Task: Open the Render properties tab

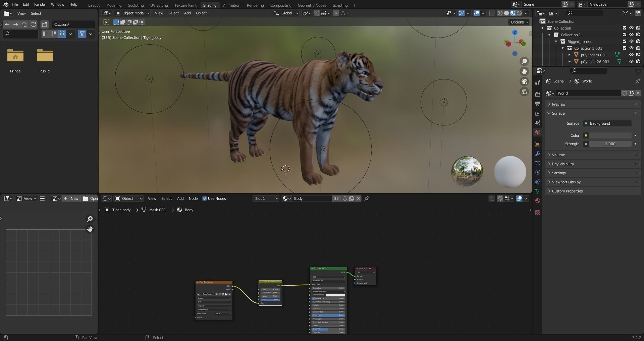Action: click(x=538, y=94)
